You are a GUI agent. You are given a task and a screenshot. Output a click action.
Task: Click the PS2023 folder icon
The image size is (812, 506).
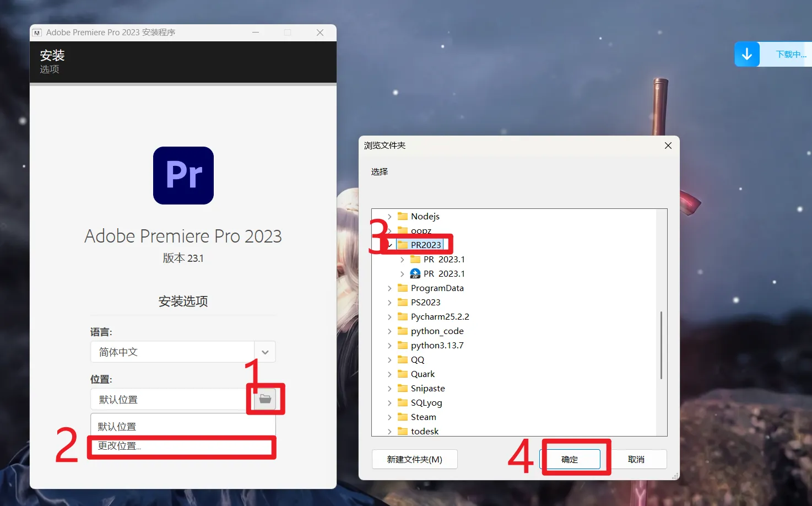pos(403,302)
